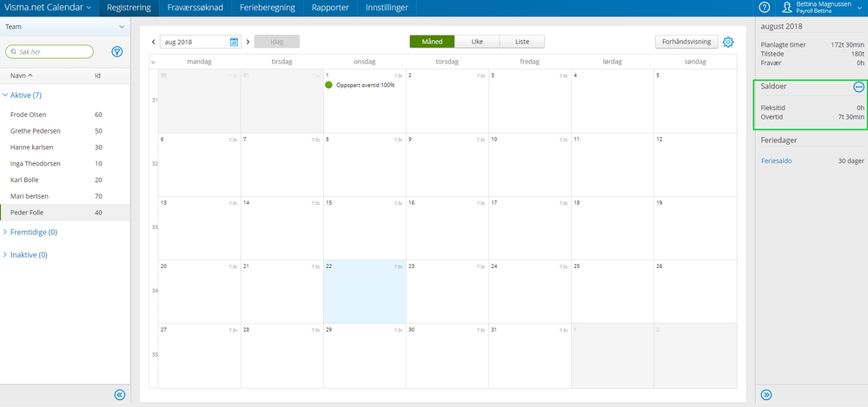Click the Overtid 7t 30min balance
Image resolution: width=868 pixels, height=407 pixels.
[812, 116]
